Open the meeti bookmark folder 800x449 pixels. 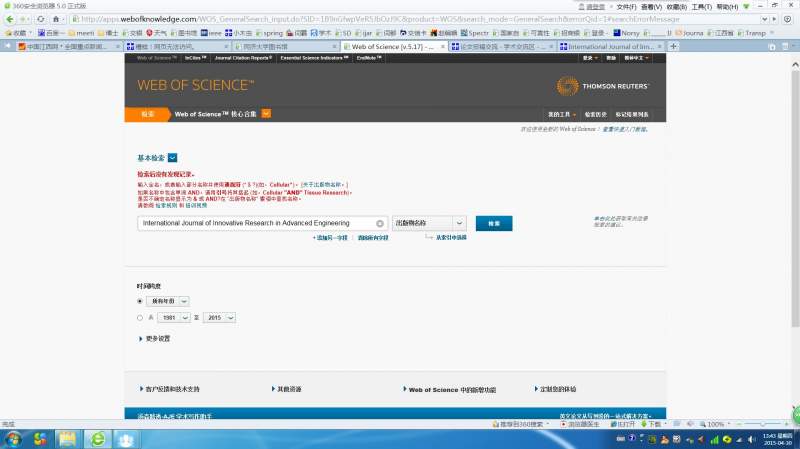[x=81, y=33]
